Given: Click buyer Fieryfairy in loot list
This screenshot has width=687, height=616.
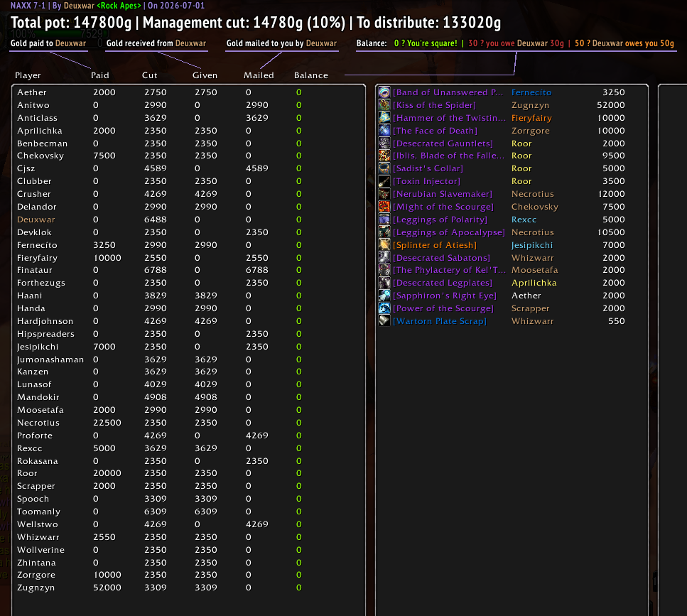Looking at the screenshot, I should tap(531, 118).
